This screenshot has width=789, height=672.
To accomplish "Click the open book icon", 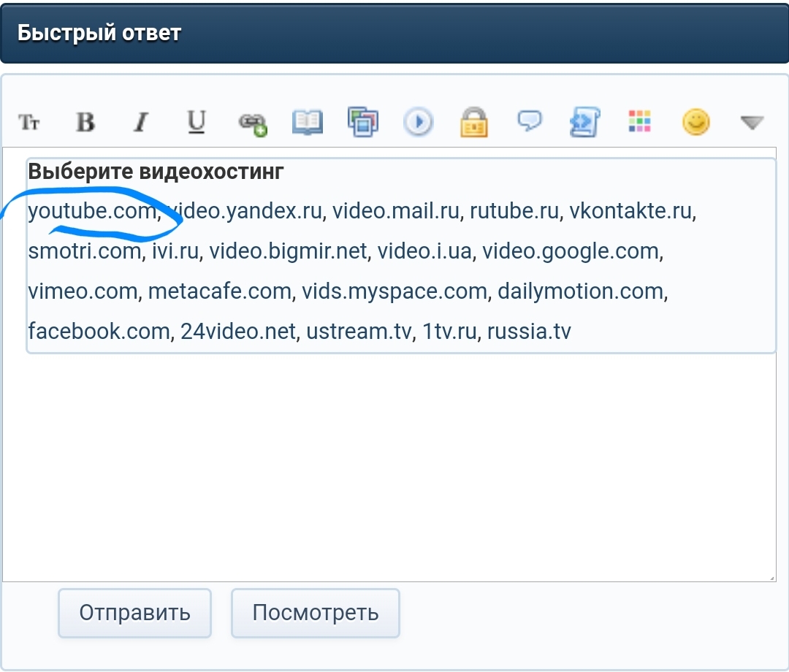I will tap(308, 122).
